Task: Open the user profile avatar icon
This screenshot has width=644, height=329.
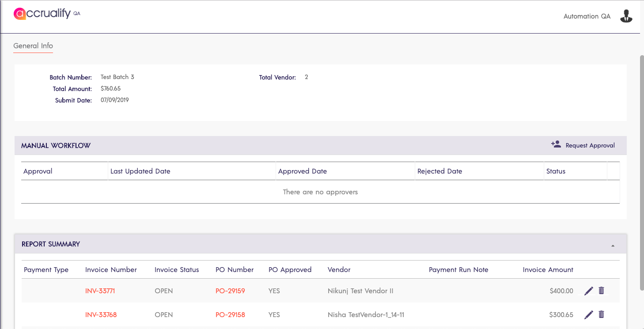Action: [626, 16]
